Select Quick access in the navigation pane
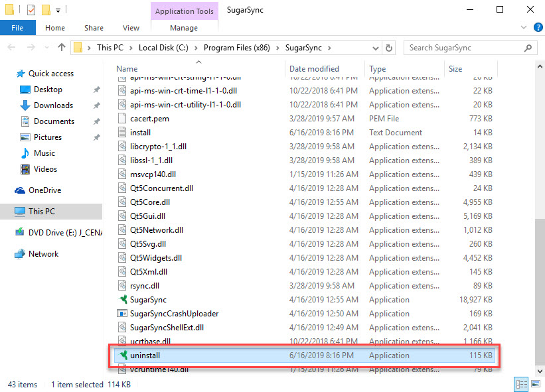Image resolution: width=545 pixels, height=392 pixels. 50,74
